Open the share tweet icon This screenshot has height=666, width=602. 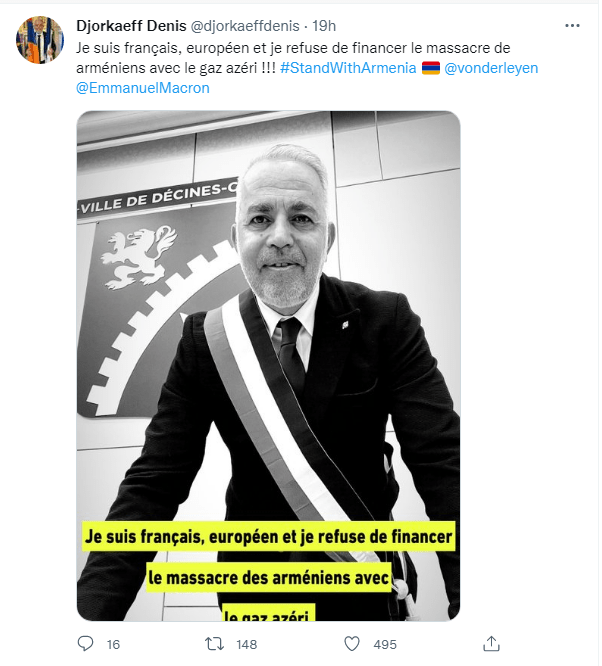tap(491, 643)
